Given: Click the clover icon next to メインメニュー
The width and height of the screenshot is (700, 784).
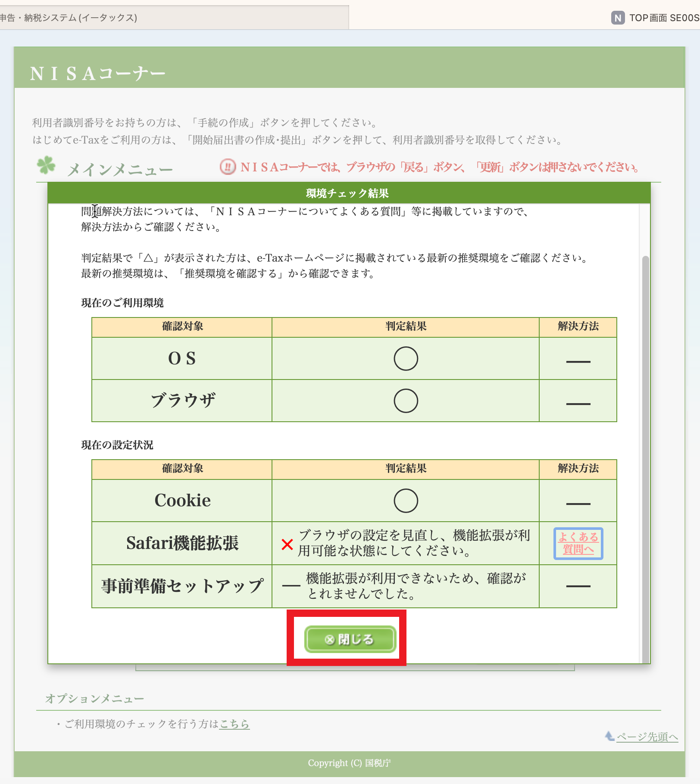Looking at the screenshot, I should 46,166.
